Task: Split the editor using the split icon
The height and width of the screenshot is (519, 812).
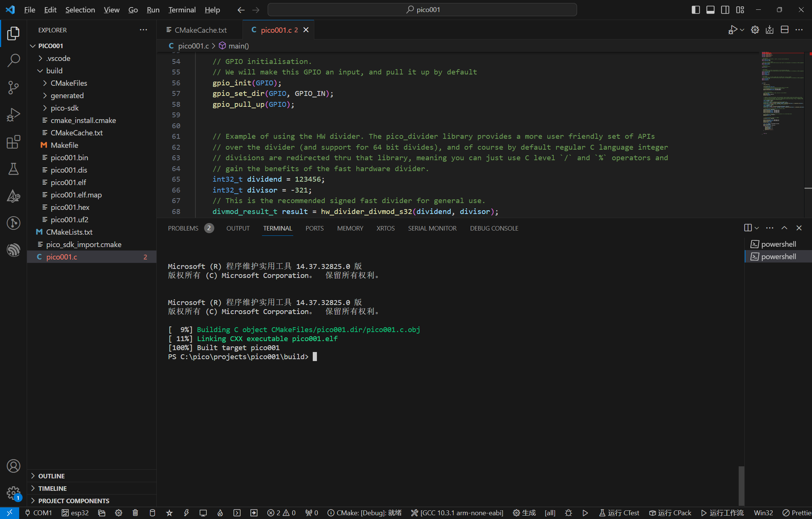Action: tap(785, 30)
